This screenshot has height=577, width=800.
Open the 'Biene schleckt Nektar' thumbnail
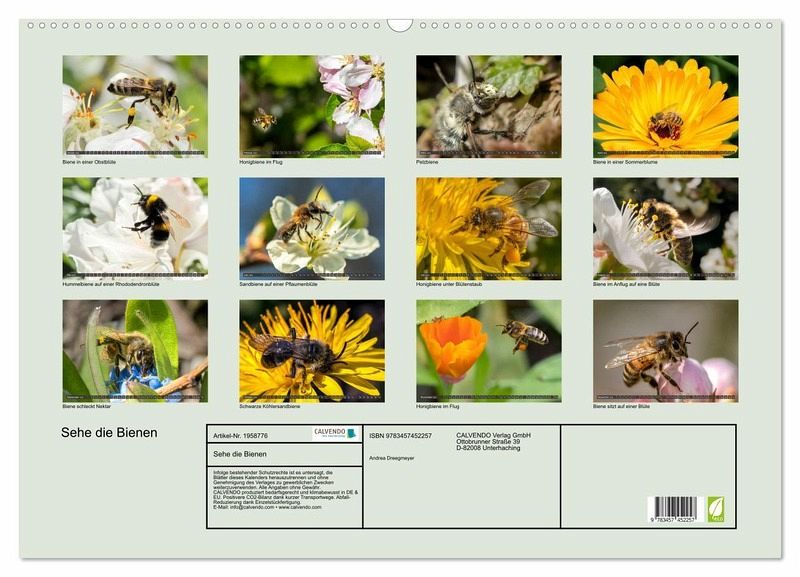point(135,351)
